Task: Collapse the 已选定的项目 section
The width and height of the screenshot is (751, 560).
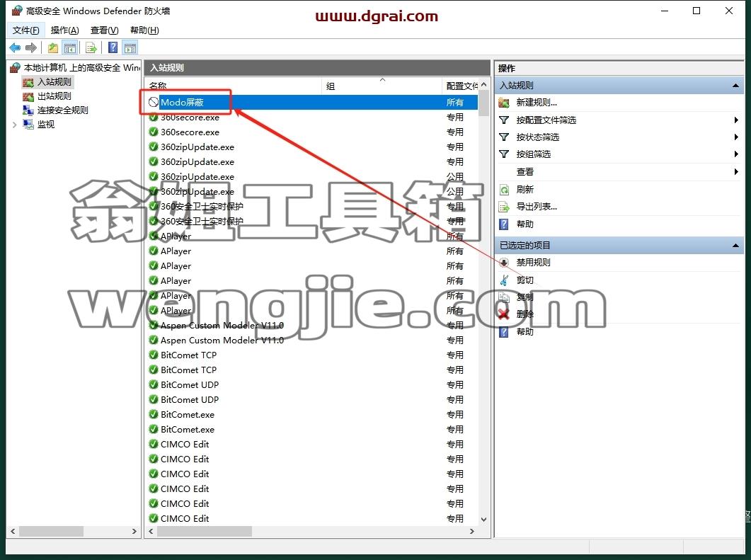Action: coord(735,246)
